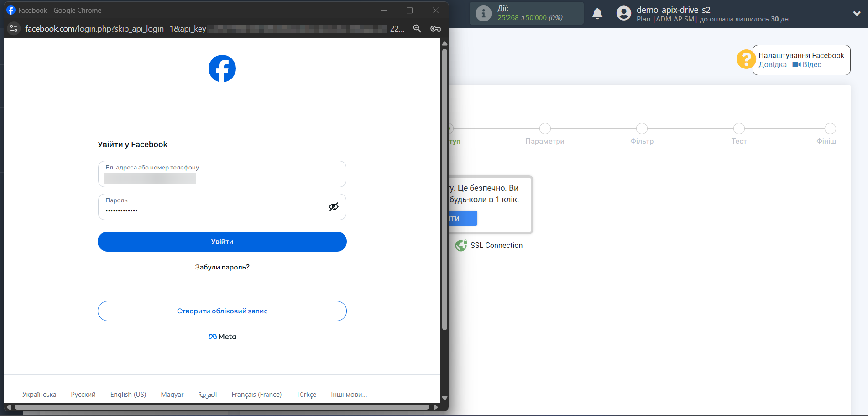Click the demo_apix-drive_s2 account name
Image resolution: width=868 pixels, height=416 pixels.
coord(674,10)
